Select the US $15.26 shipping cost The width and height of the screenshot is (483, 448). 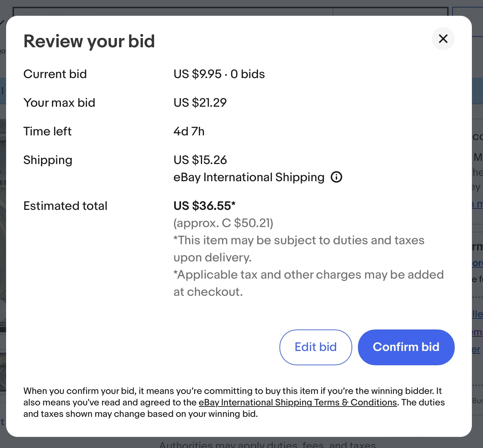(200, 160)
